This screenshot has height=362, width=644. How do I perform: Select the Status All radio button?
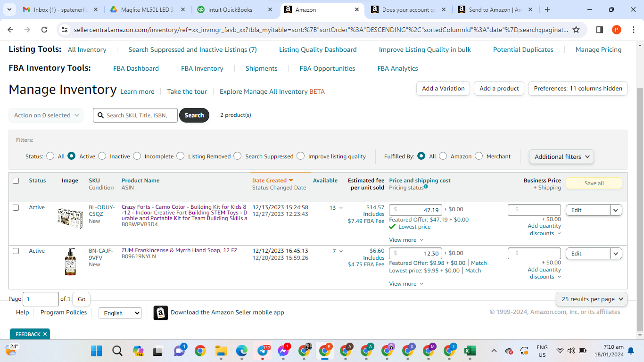tap(50, 156)
